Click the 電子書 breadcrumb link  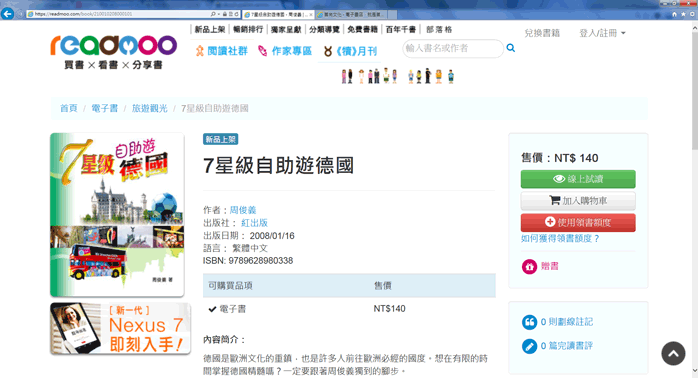(x=105, y=108)
